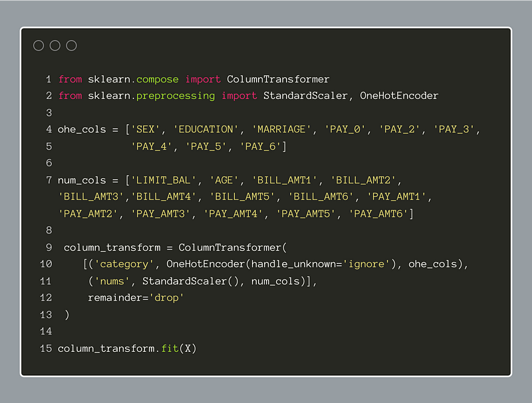Click the 'PAY_AMT3' string
532x403 pixels.
(160, 213)
